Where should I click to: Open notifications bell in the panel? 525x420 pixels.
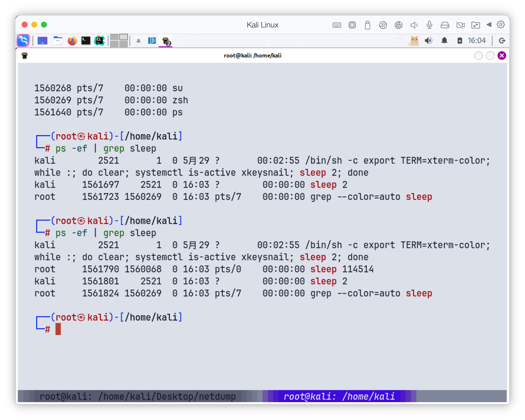click(x=444, y=41)
